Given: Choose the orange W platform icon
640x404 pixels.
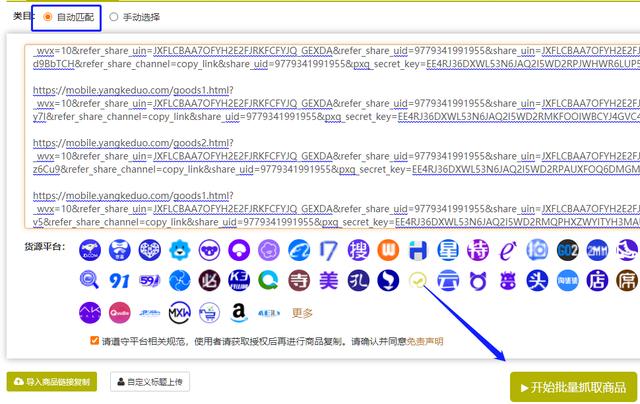Looking at the screenshot, I should [388, 250].
